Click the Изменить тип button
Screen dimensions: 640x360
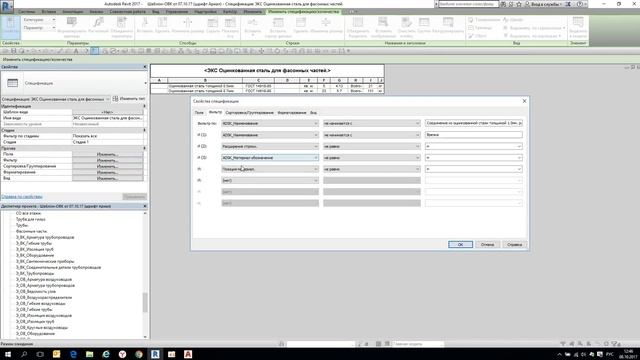(x=129, y=99)
